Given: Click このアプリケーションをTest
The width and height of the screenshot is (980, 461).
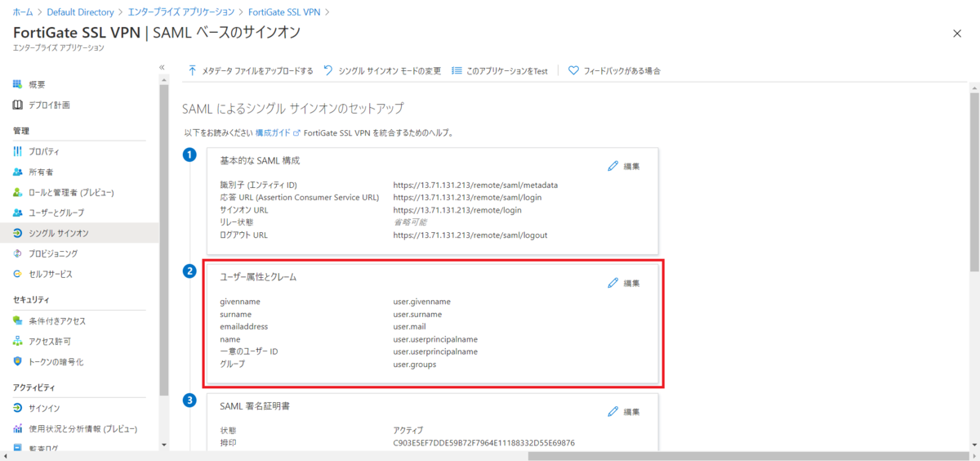Looking at the screenshot, I should [506, 71].
